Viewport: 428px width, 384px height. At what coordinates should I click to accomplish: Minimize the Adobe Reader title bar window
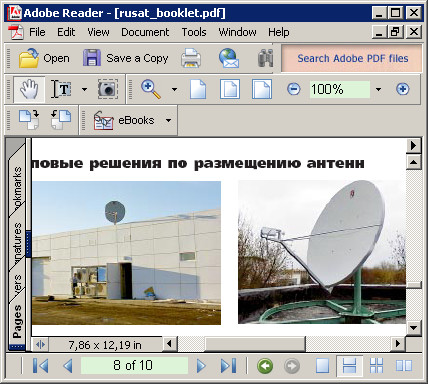(x=379, y=13)
